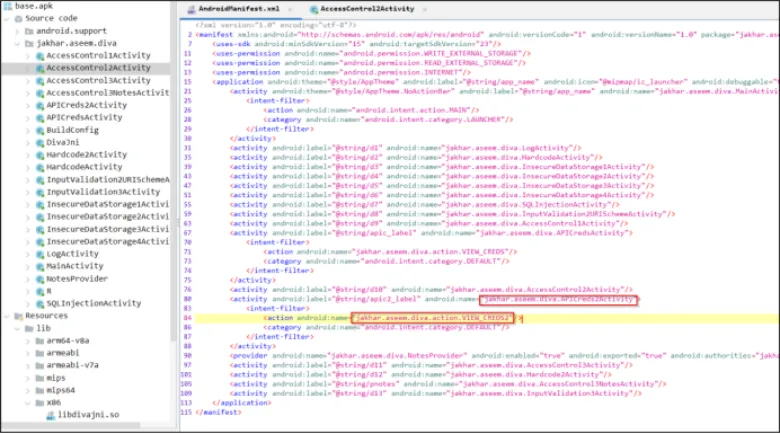
Task: Click the LogActivity class icon
Action: point(40,254)
